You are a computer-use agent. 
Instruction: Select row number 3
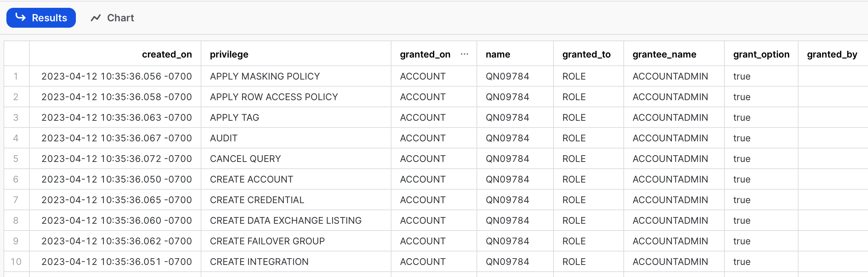coord(16,118)
